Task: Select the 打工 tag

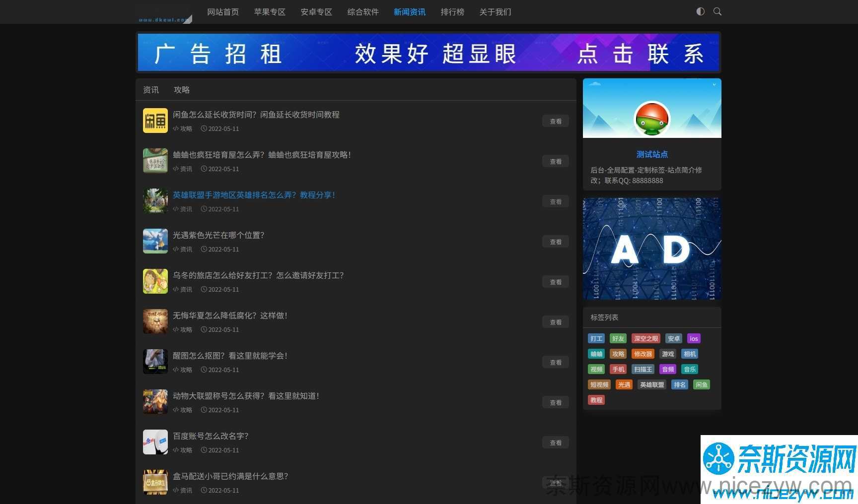Action: click(x=596, y=338)
